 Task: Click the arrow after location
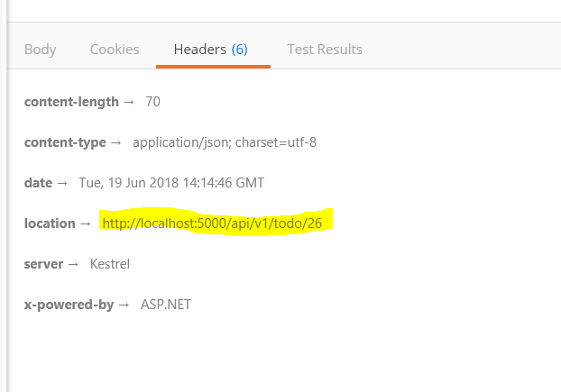pyautogui.click(x=86, y=224)
